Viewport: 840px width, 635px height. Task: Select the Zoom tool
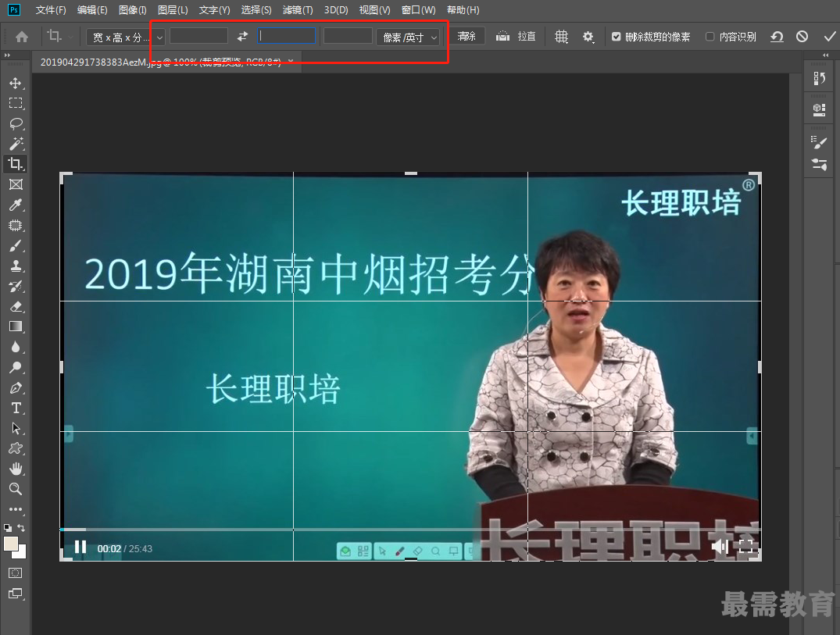point(16,489)
